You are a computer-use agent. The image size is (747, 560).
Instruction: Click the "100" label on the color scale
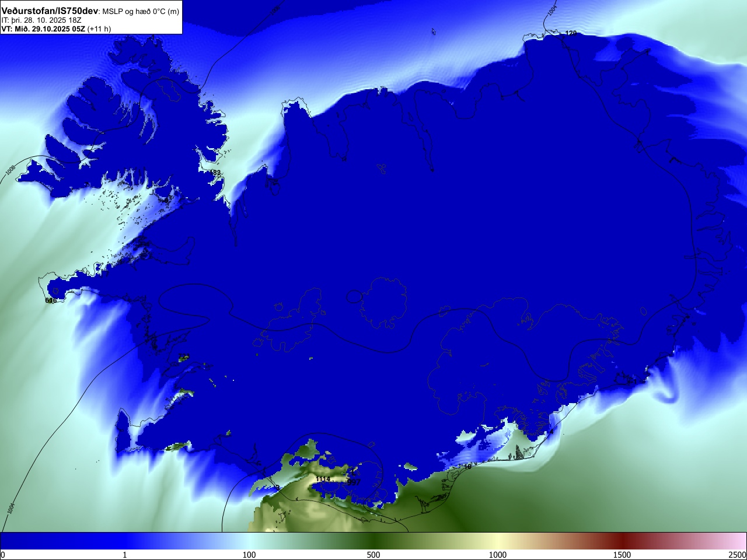[x=249, y=555]
